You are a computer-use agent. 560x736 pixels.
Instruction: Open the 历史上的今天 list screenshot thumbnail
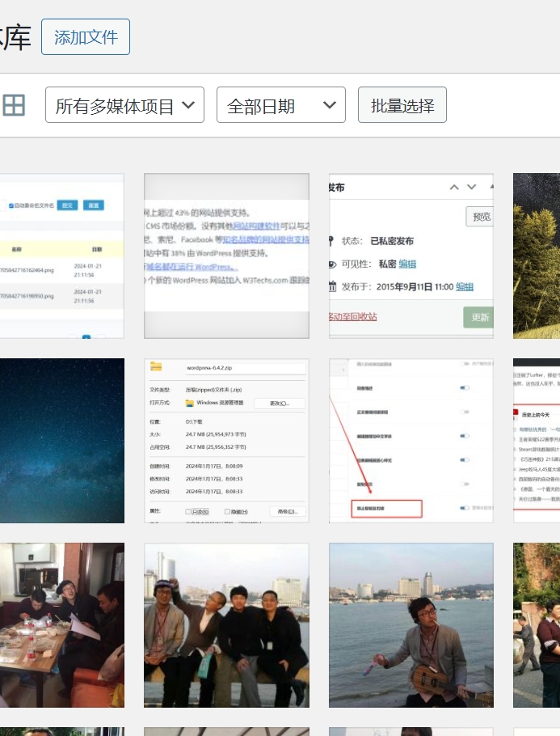point(537,441)
